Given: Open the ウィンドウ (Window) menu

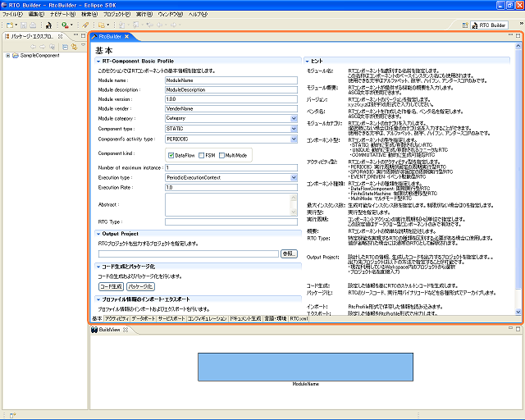Looking at the screenshot, I should 171,15.
